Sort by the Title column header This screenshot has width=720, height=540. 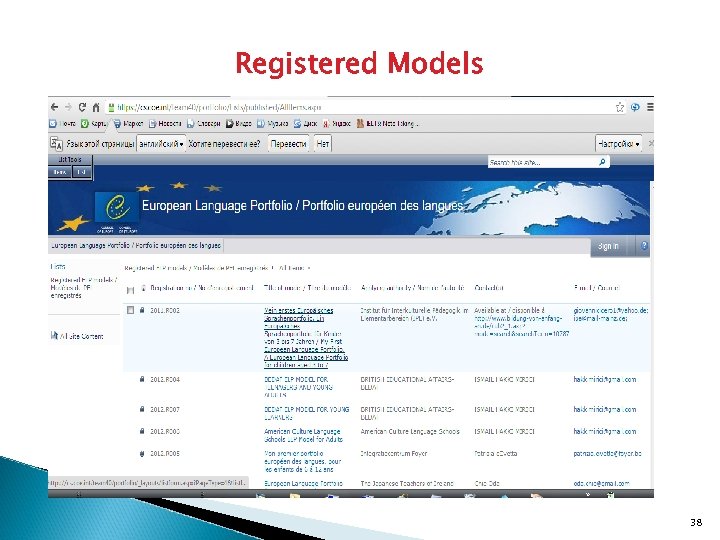tap(307, 287)
